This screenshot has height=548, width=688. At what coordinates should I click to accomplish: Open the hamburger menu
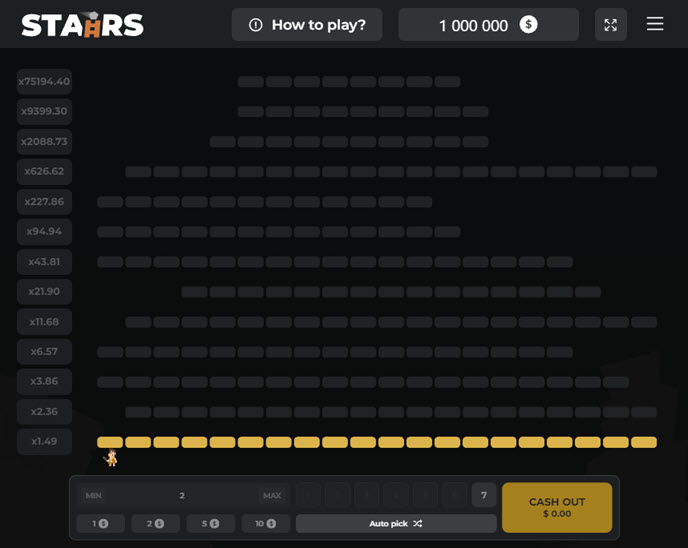[655, 24]
